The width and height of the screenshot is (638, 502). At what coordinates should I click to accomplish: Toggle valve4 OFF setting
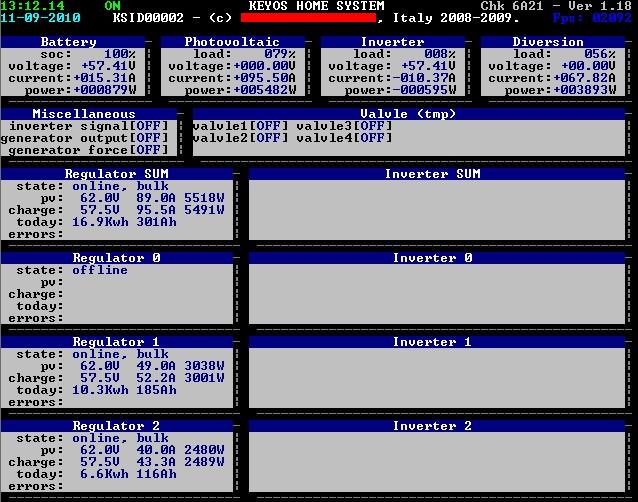click(372, 138)
